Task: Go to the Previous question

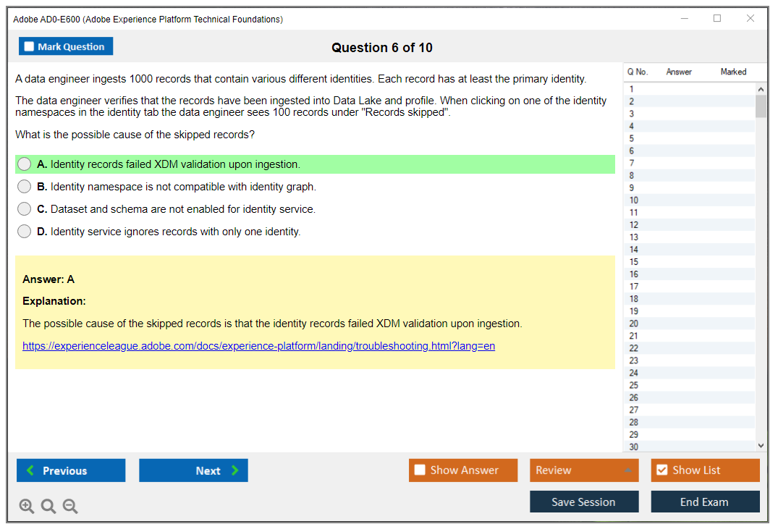Action: pyautogui.click(x=71, y=470)
